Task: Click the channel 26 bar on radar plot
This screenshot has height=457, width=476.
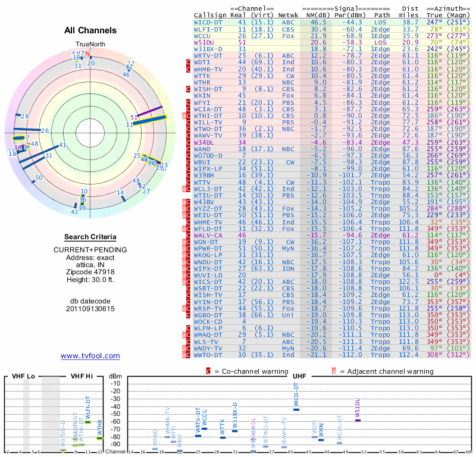Action: point(27,130)
